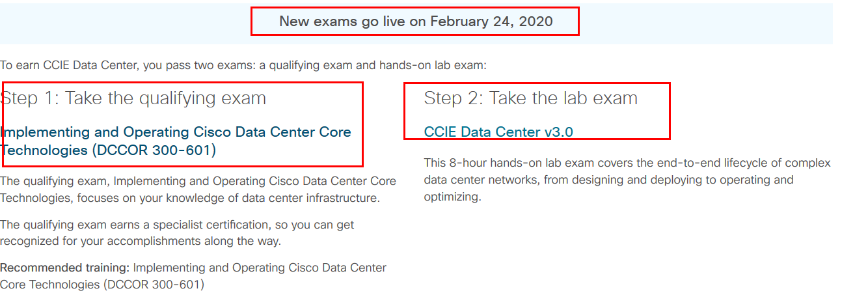
Task: Click 'Technologies (DCCOR 300-601)' in the Step 1 link
Action: click(x=108, y=150)
